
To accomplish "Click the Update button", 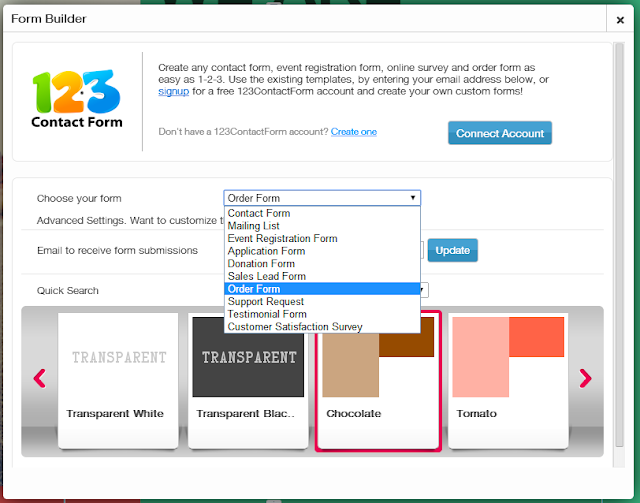I will (453, 250).
